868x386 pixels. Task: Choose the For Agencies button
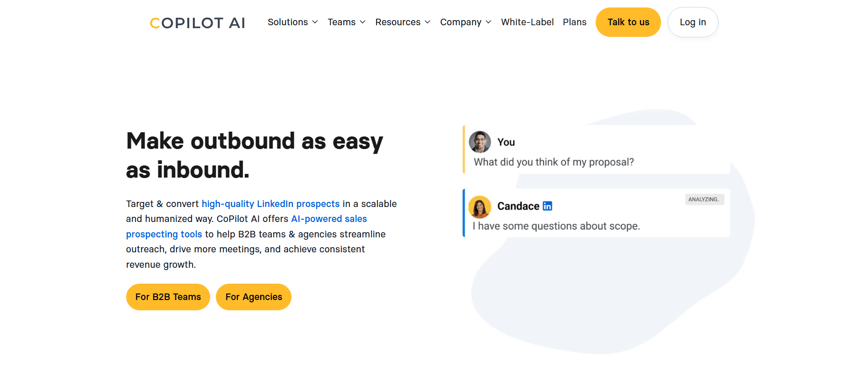(x=254, y=297)
